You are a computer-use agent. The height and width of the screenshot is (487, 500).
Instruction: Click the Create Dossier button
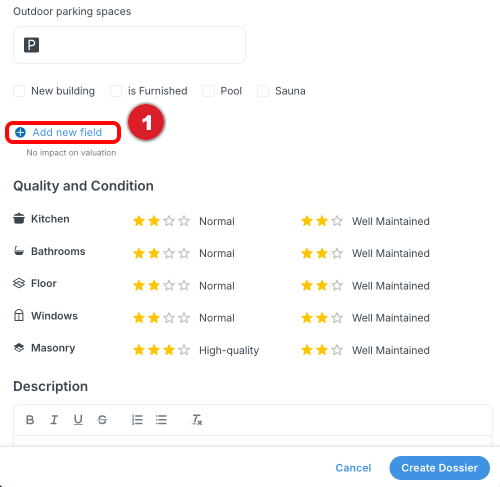439,468
